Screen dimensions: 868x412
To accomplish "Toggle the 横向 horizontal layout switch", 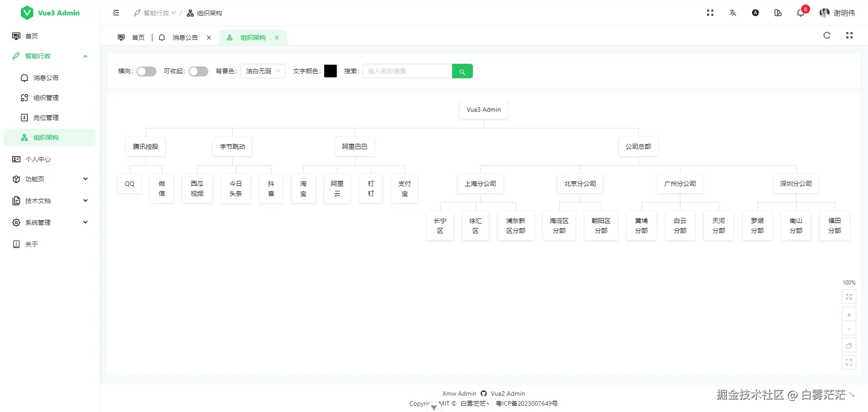I will pos(146,71).
